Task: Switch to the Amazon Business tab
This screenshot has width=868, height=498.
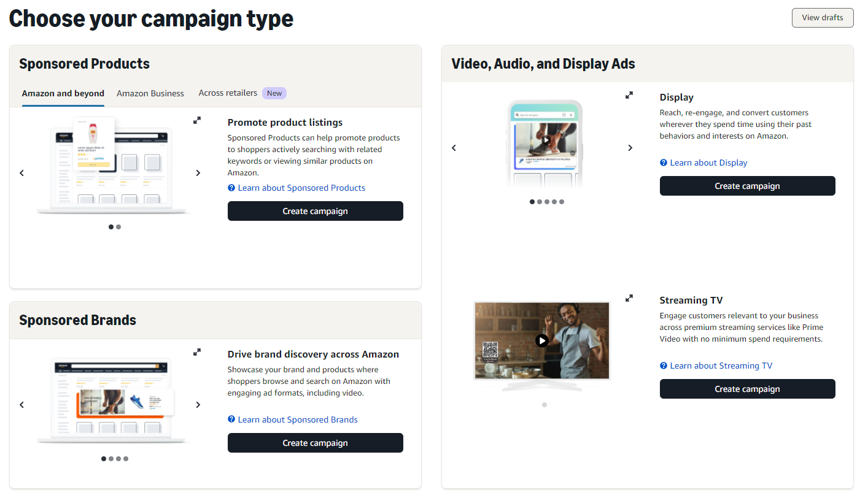Action: tap(150, 94)
